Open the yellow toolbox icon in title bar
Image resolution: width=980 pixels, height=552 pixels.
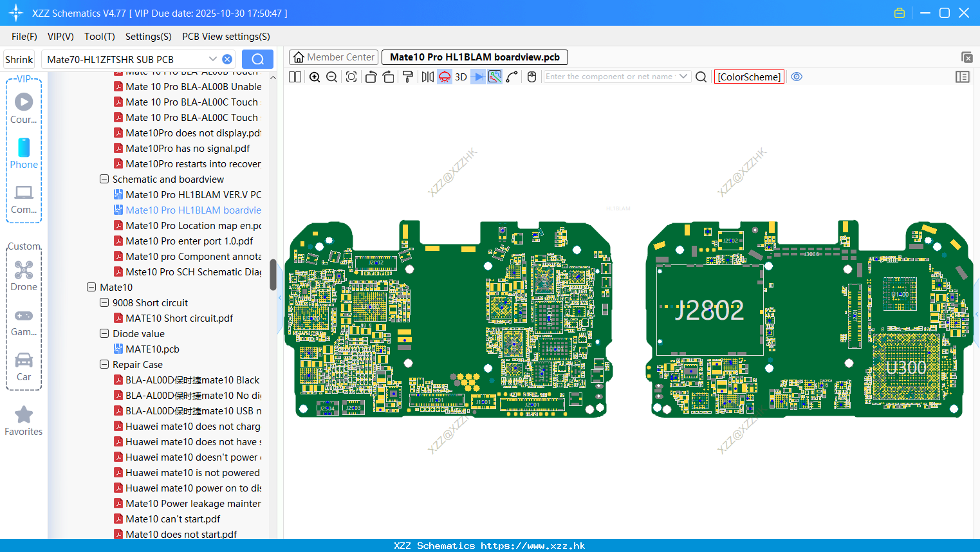(x=900, y=13)
